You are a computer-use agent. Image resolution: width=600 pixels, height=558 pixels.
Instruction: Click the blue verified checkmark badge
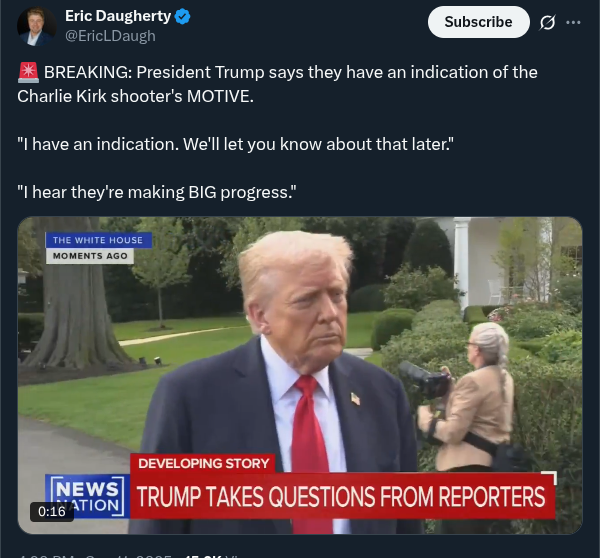[x=183, y=16]
